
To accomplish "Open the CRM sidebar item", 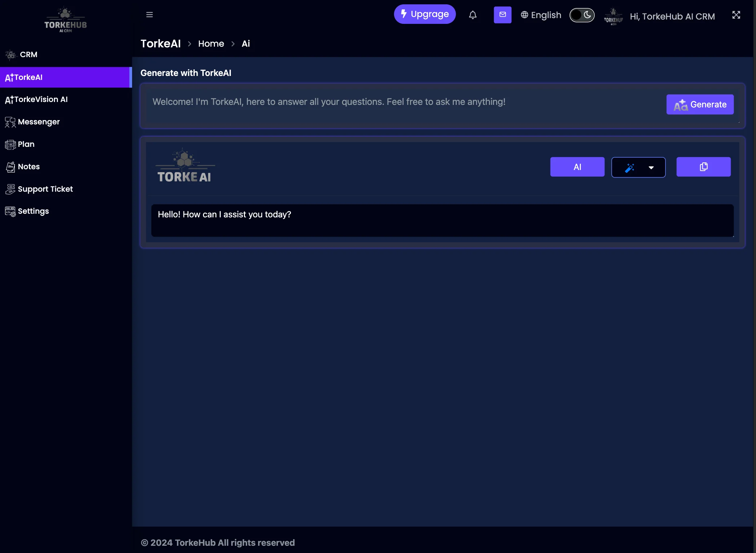I will click(66, 55).
